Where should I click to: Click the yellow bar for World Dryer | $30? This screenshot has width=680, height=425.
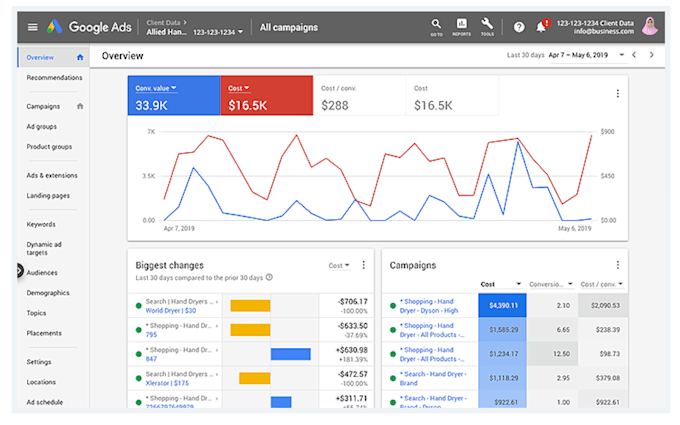[x=250, y=306]
